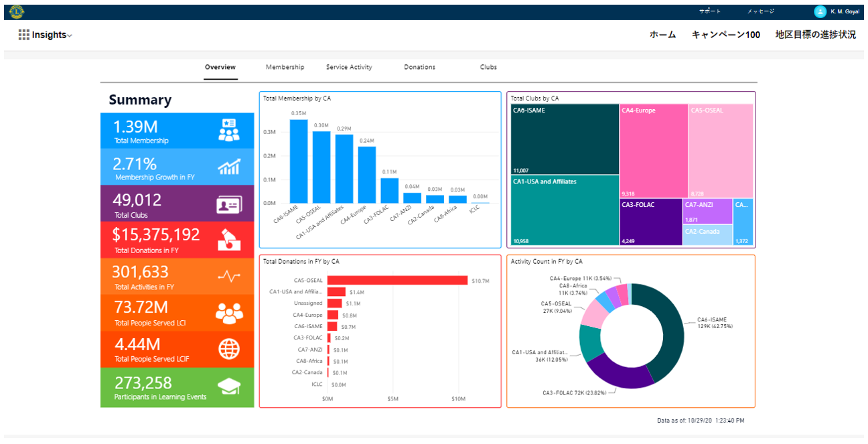Image resolution: width=868 pixels, height=444 pixels.
Task: Go to the Clubs tab
Action: (x=488, y=67)
